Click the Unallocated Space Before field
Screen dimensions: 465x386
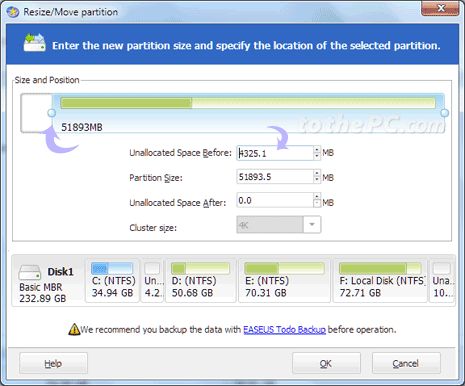coord(275,153)
